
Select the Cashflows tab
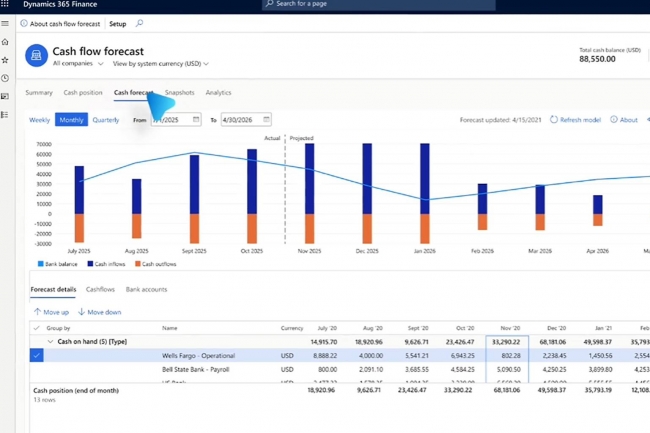click(x=100, y=289)
